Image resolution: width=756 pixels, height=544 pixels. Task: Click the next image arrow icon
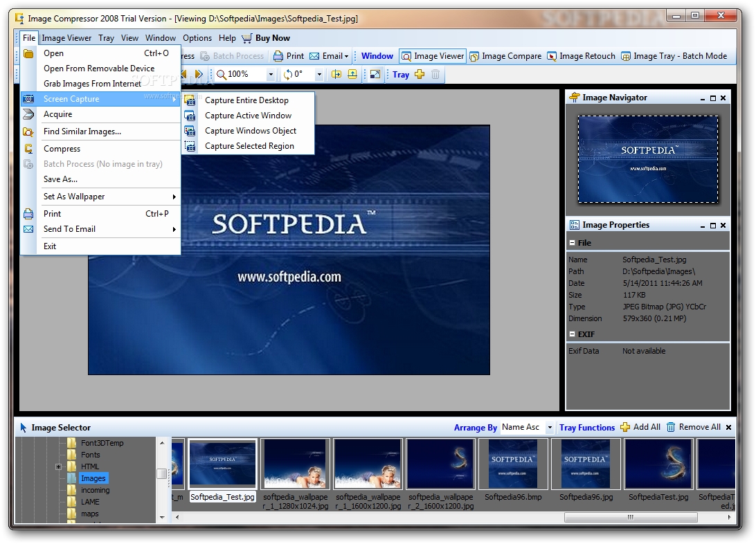click(x=199, y=74)
